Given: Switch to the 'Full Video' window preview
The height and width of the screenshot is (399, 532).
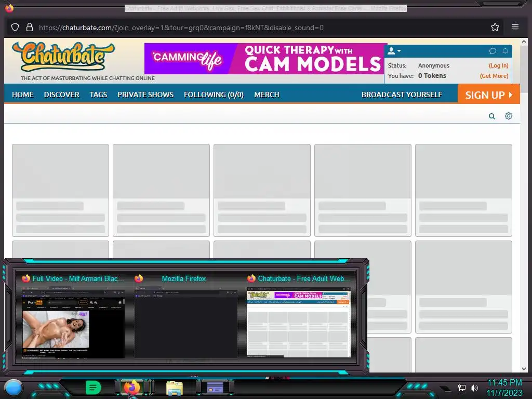Looking at the screenshot, I should (x=73, y=316).
